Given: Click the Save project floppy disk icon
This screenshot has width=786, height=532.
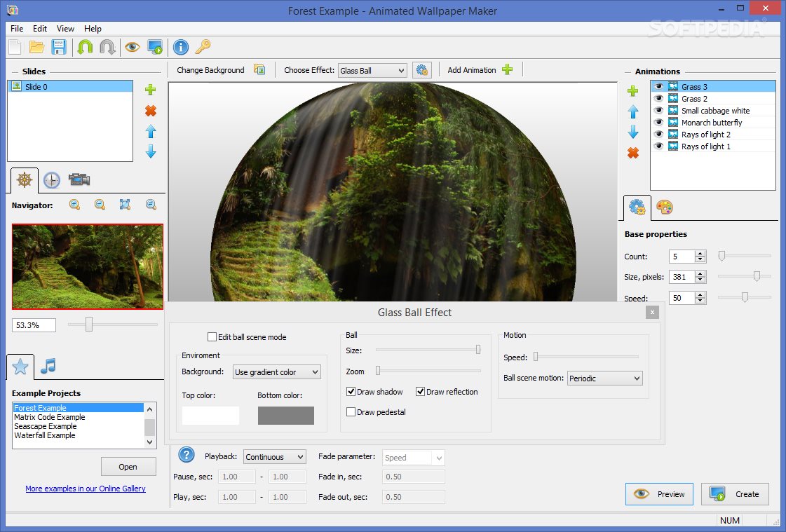Looking at the screenshot, I should 59,48.
